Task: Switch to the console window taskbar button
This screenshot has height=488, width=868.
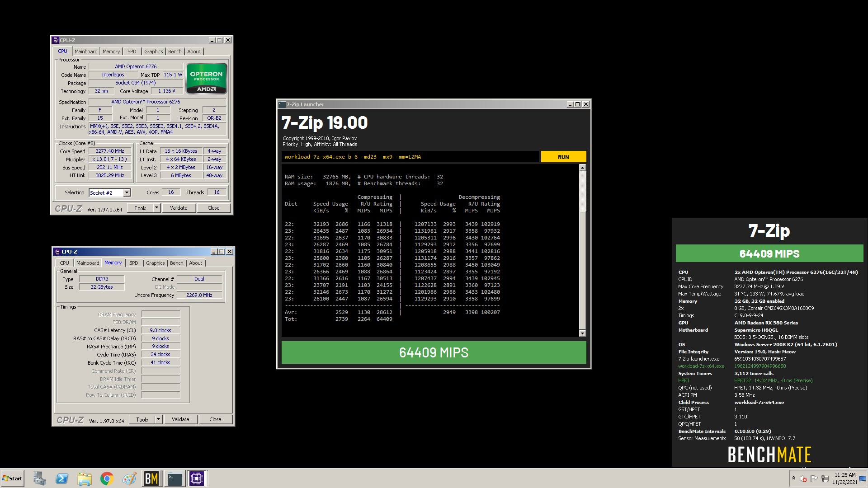Action: click(174, 479)
